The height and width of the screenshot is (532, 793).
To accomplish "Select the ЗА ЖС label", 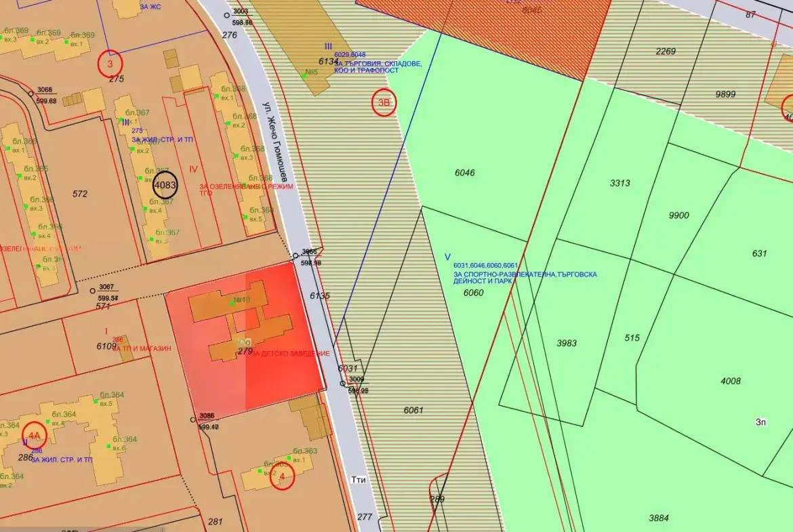I will coord(150,7).
